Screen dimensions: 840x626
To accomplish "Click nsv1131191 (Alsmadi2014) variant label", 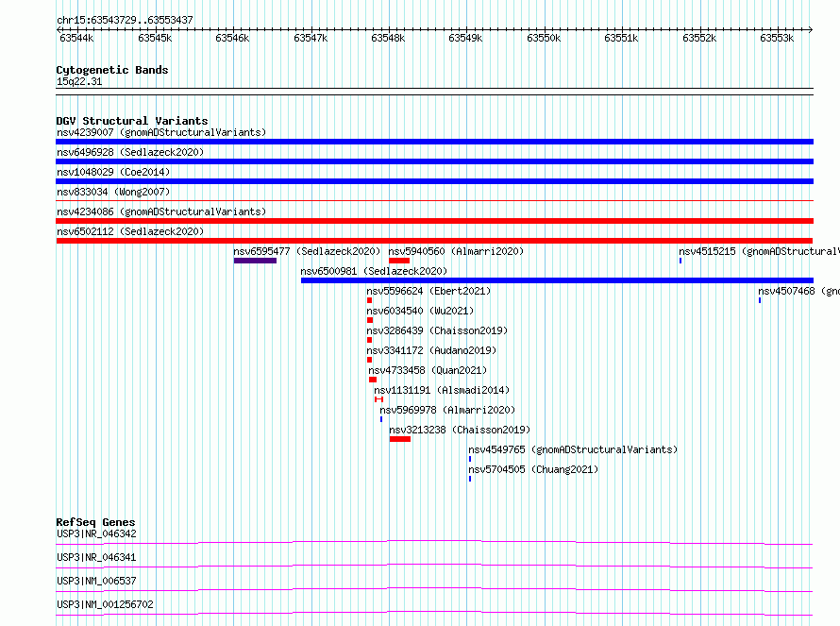I will tap(442, 390).
